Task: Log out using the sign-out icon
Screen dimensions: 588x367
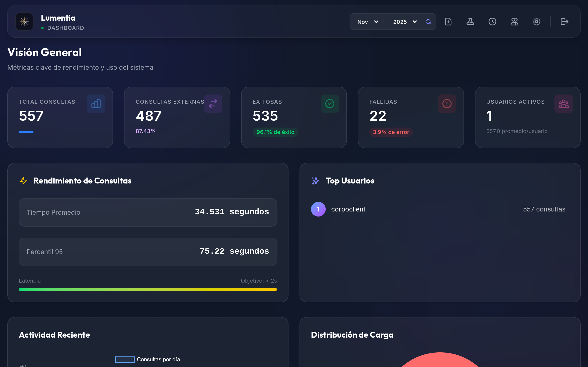Action: [564, 22]
